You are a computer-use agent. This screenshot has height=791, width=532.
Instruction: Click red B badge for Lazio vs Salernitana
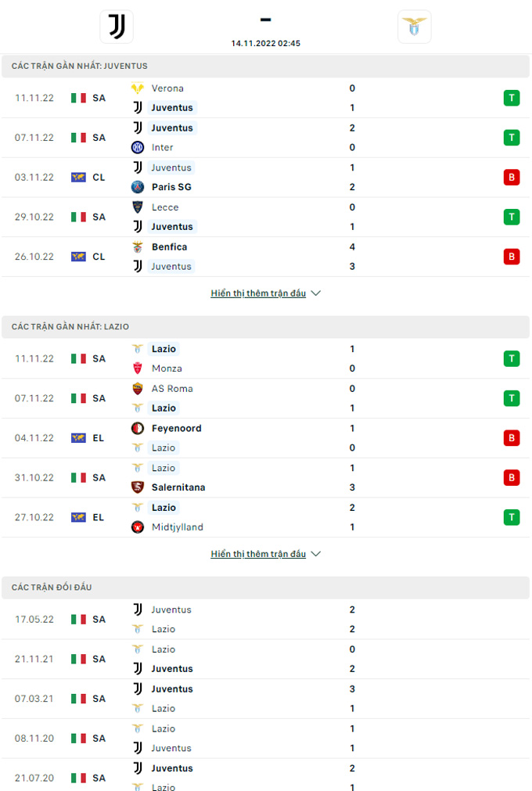coord(511,477)
